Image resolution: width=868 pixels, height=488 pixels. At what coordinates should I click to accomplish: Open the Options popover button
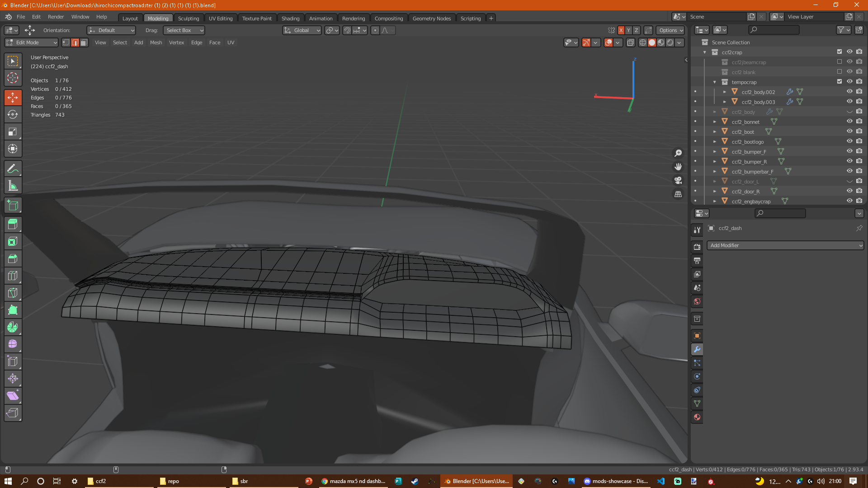671,30
